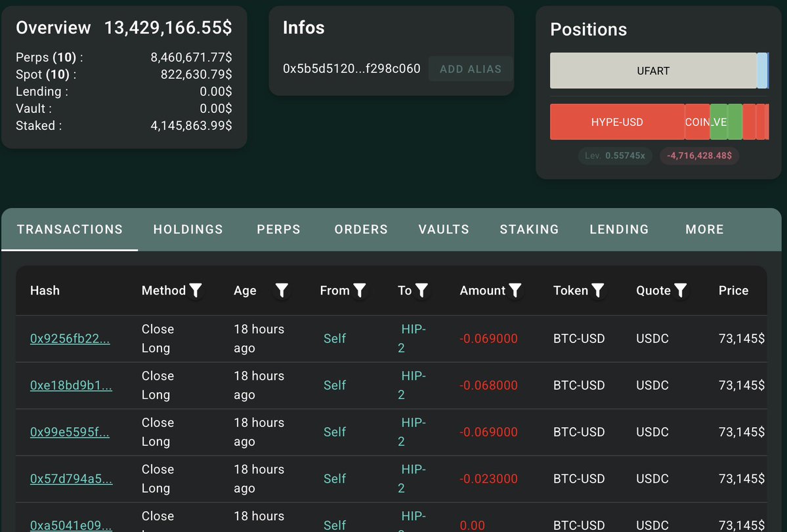Click the Method column filter icon
Image resolution: width=787 pixels, height=532 pixels.
[196, 291]
